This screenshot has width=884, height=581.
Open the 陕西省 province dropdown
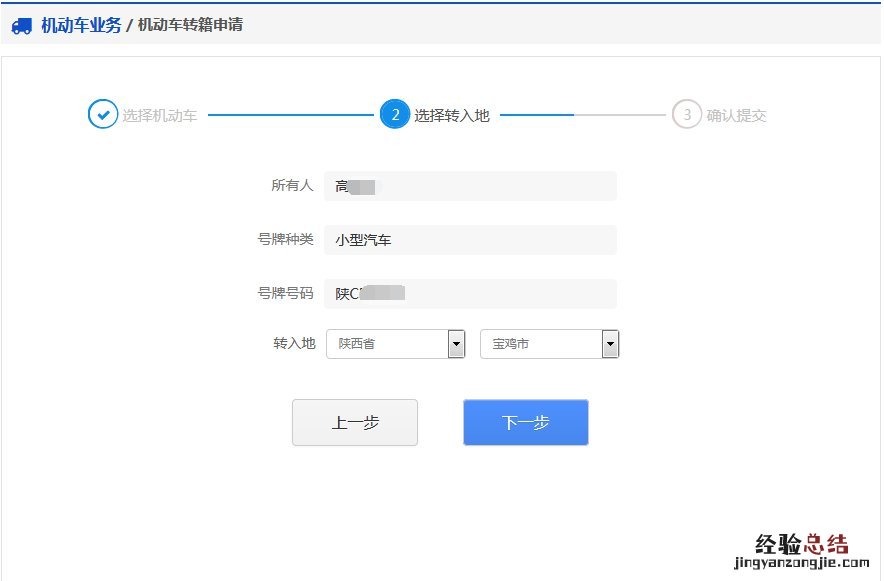pyautogui.click(x=387, y=344)
